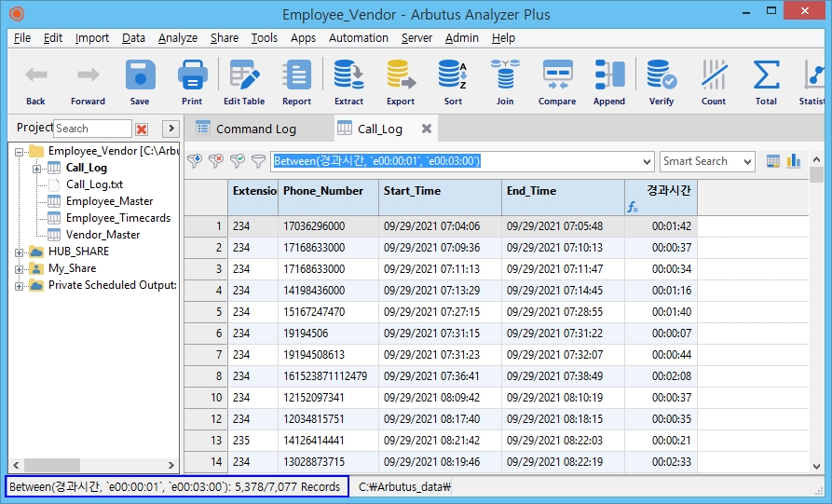Select the Extract tool

348,83
